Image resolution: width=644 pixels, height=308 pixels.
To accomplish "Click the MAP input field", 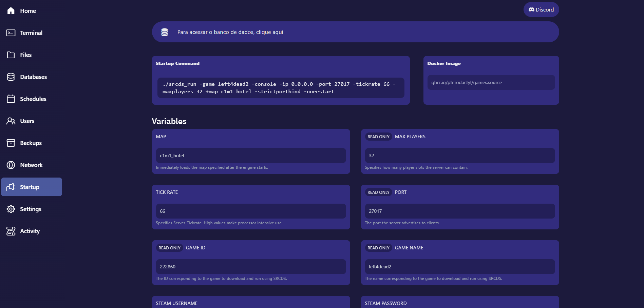I will (x=251, y=156).
